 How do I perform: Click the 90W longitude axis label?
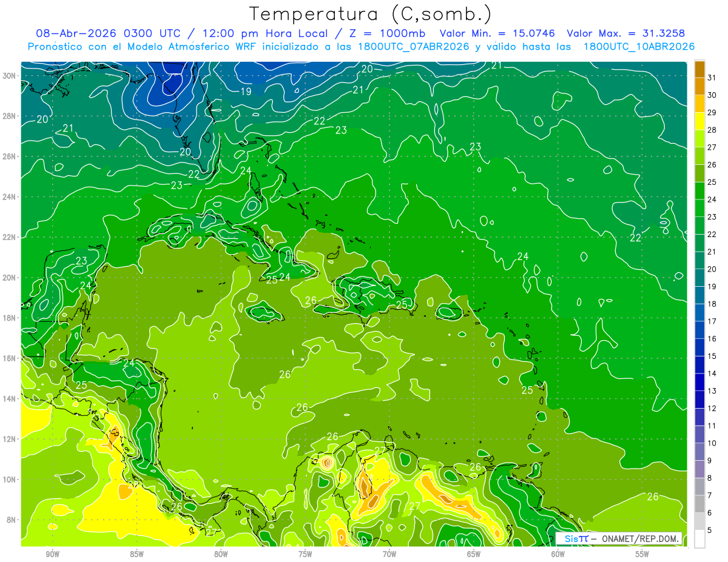point(52,554)
